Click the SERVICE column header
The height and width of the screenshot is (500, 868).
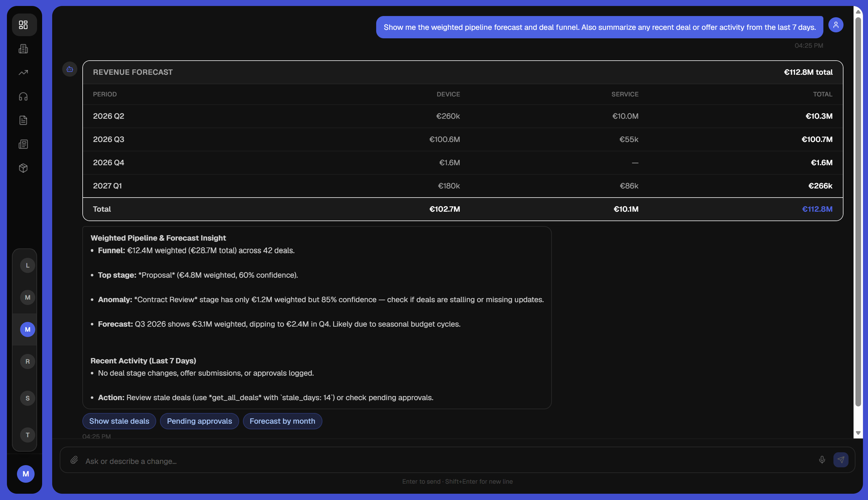[x=625, y=94]
